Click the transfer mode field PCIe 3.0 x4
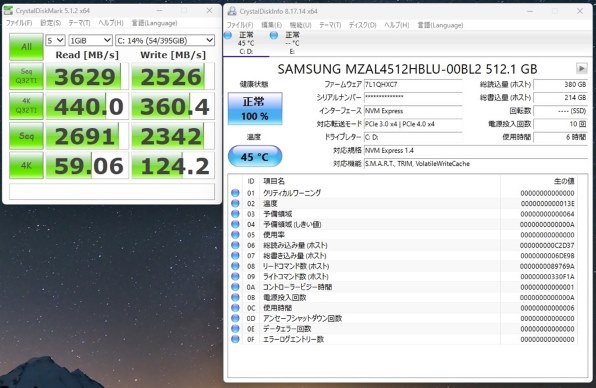The image size is (596, 388). tap(413, 124)
